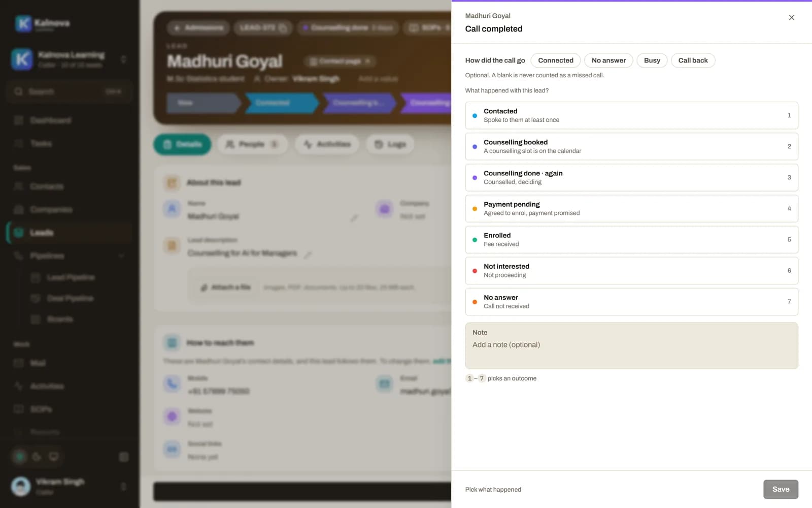Mark the call as Busy
The width and height of the screenshot is (812, 508).
point(652,60)
